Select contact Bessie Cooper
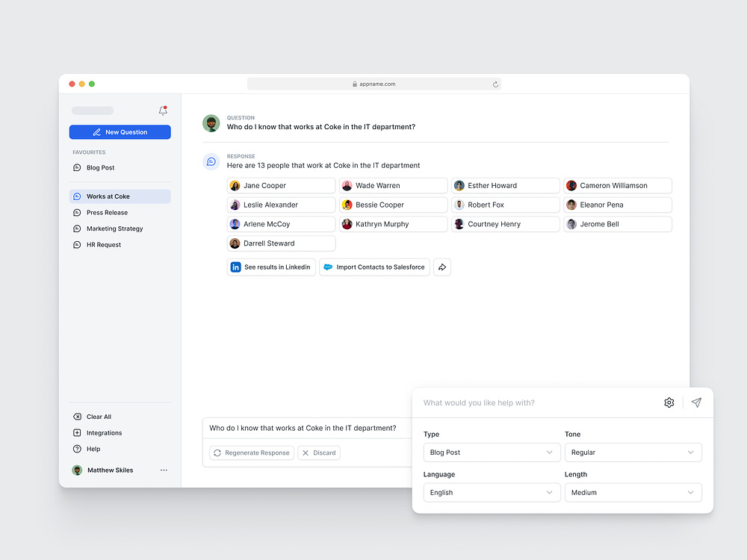 click(394, 205)
